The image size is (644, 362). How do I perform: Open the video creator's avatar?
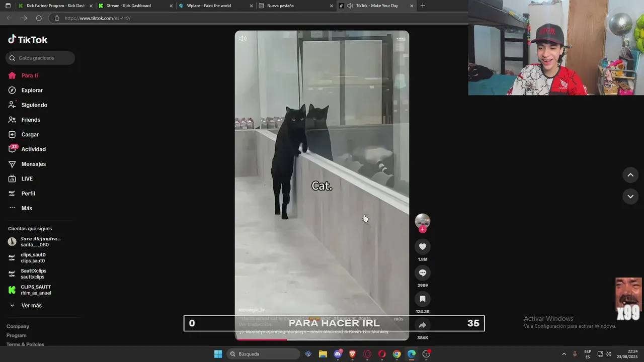click(423, 221)
